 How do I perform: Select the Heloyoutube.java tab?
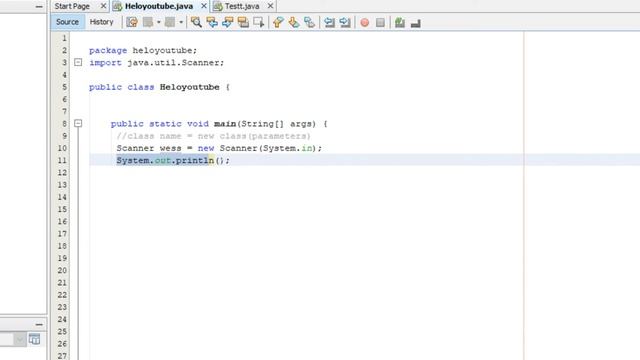[x=159, y=6]
